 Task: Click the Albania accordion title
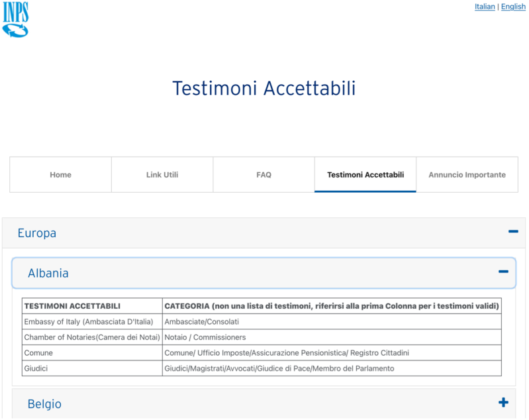pyautogui.click(x=48, y=273)
